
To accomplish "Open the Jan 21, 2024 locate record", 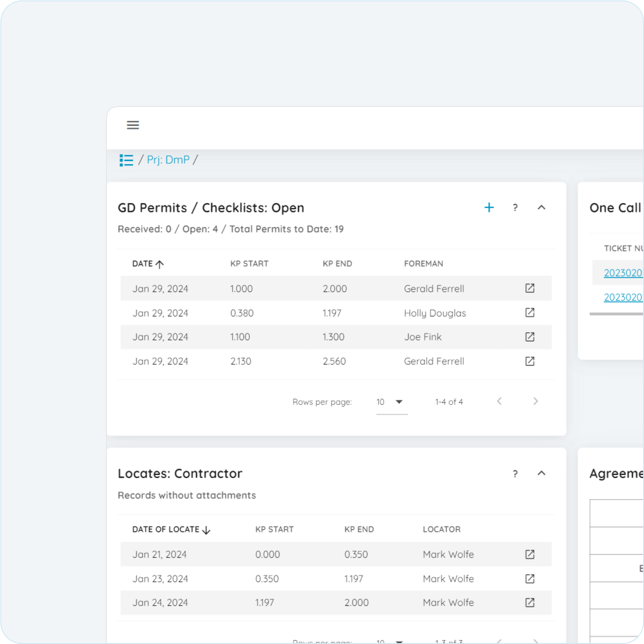I will tap(530, 554).
